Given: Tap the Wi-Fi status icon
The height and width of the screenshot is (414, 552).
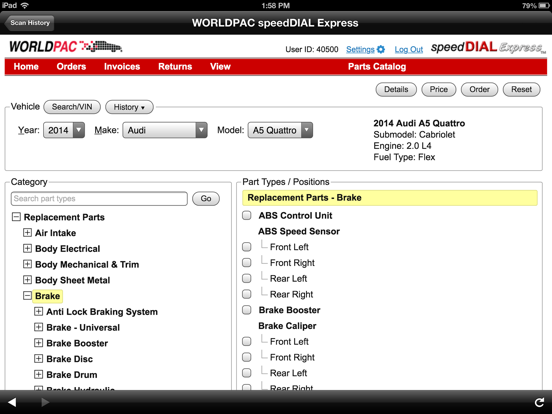Looking at the screenshot, I should coord(25,5).
